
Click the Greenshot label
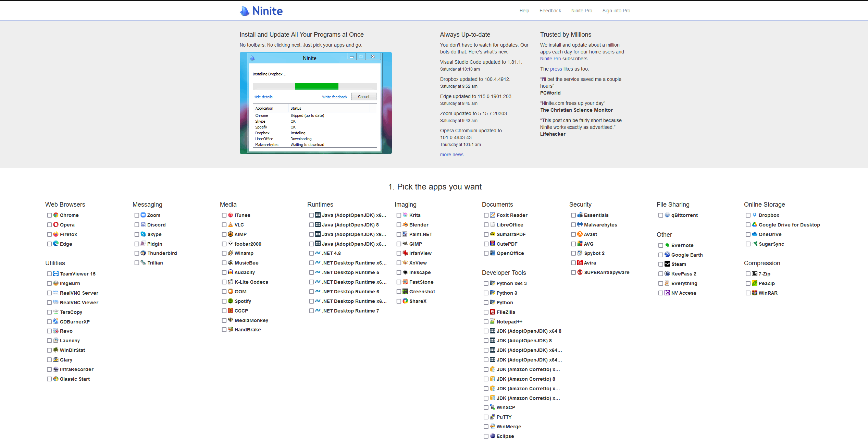[x=422, y=292]
